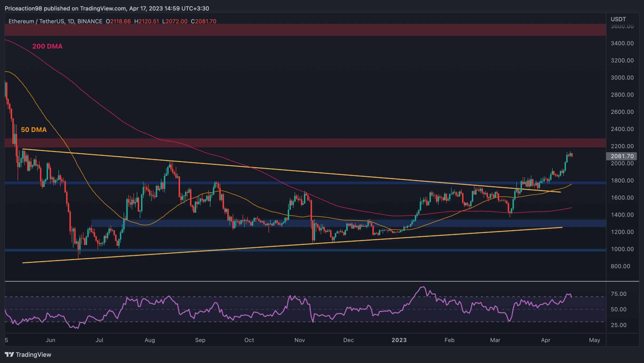Select the 50 DMA moving average label
The image size is (644, 363).
coord(33,130)
